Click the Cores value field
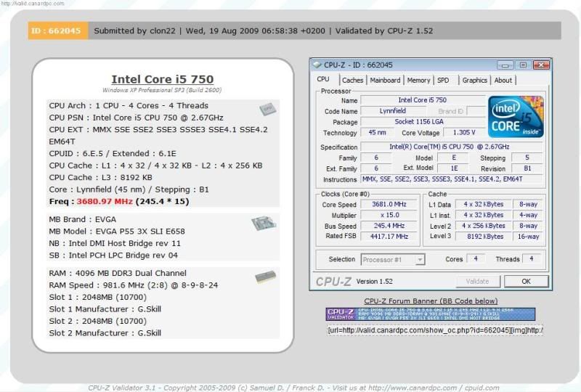Viewport: 581px width, 392px height. [476, 258]
